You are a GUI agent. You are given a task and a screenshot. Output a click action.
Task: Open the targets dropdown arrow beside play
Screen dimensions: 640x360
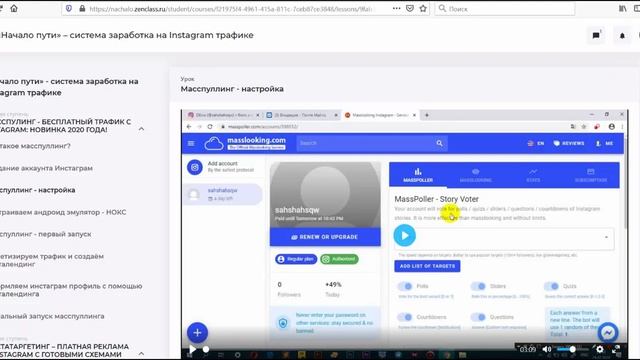[606, 237]
